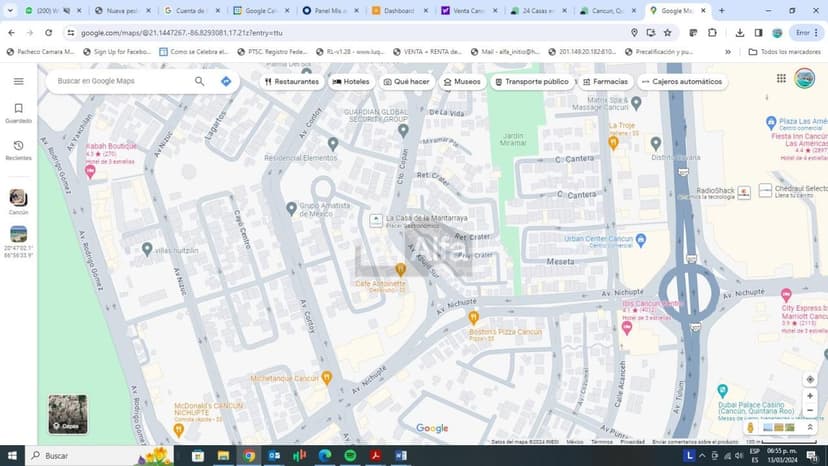Bookmark this page with the star

coord(667,32)
